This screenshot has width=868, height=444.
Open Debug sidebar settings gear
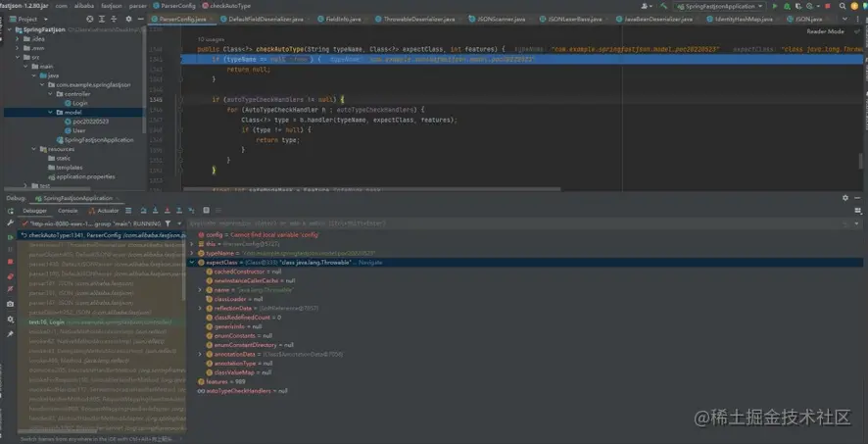(10, 320)
